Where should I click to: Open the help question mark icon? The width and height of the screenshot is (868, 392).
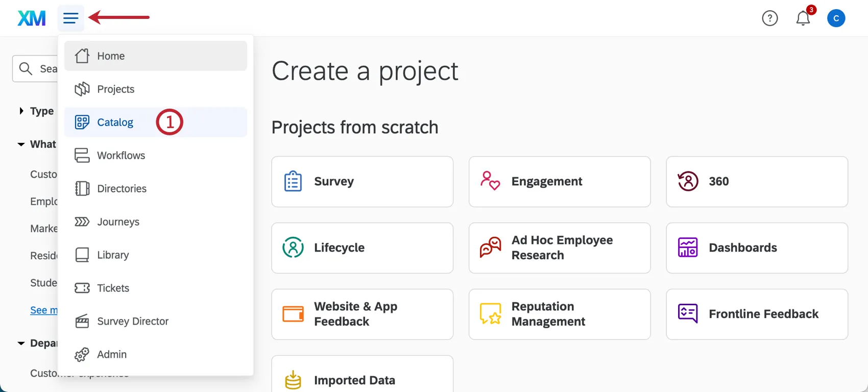(769, 18)
